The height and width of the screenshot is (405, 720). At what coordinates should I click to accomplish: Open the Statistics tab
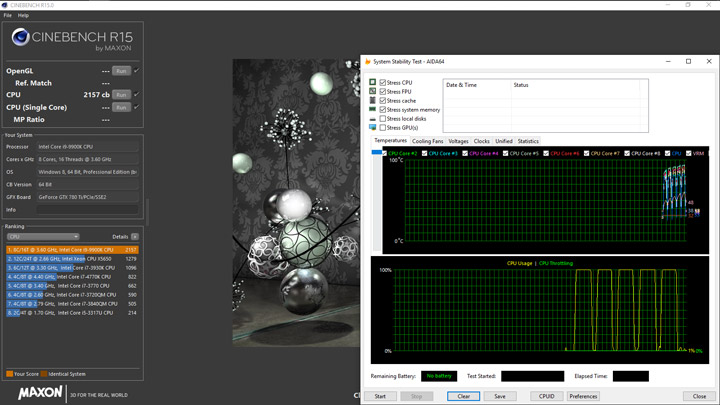click(528, 141)
